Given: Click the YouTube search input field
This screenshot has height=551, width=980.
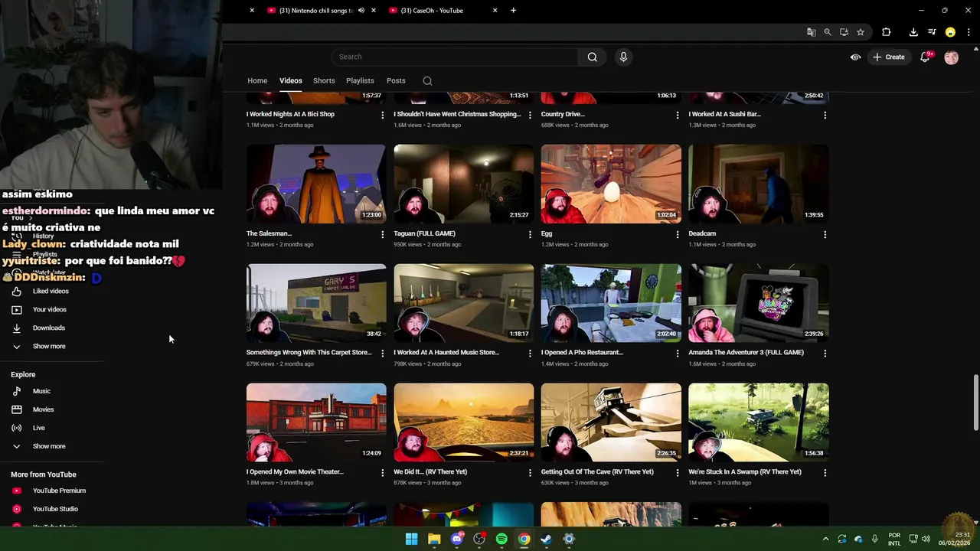Looking at the screenshot, I should click(x=455, y=57).
